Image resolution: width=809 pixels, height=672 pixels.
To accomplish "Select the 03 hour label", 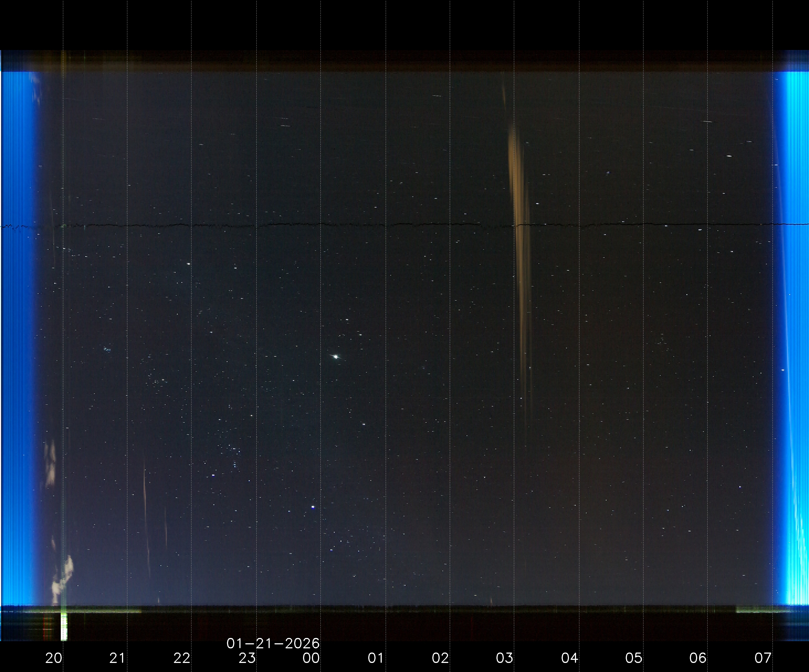I will click(x=505, y=658).
